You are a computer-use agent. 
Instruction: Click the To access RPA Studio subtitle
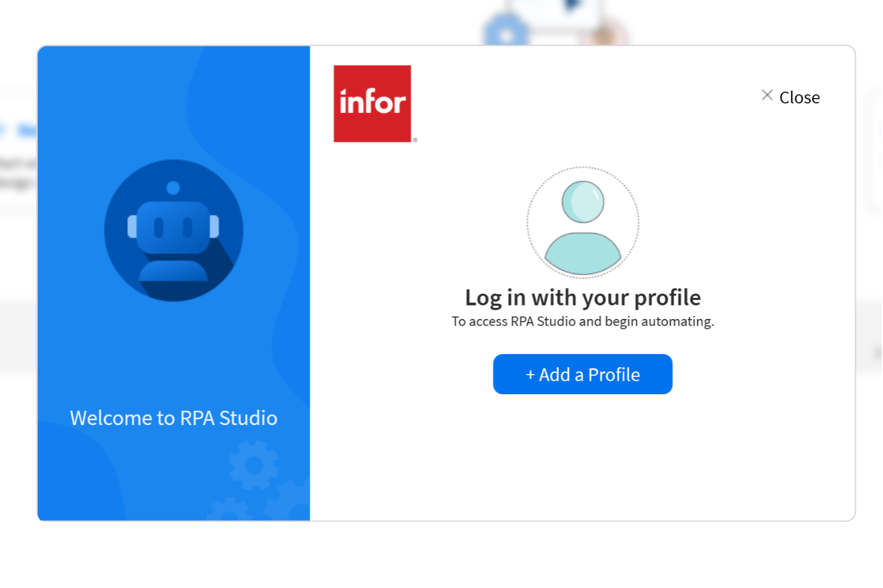[582, 321]
